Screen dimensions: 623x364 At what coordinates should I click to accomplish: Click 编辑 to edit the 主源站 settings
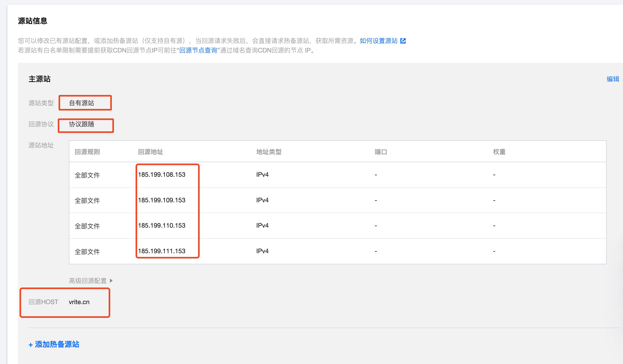(612, 79)
